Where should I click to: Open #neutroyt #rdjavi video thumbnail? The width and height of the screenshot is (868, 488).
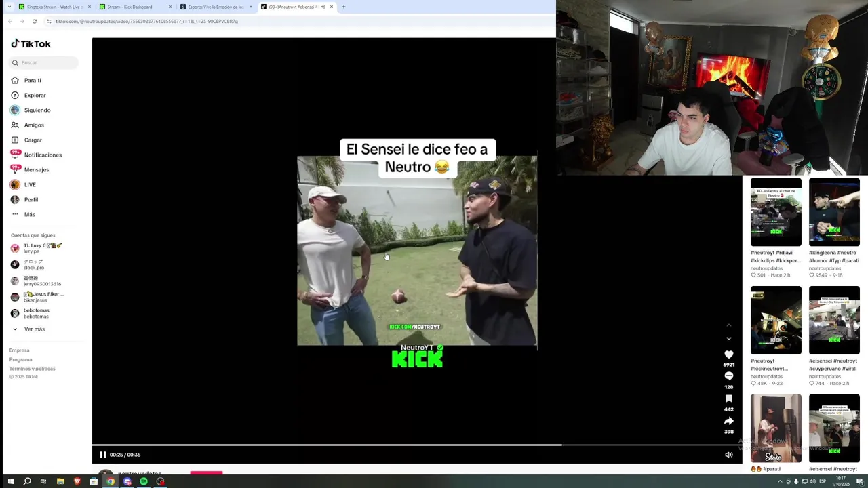pos(776,212)
